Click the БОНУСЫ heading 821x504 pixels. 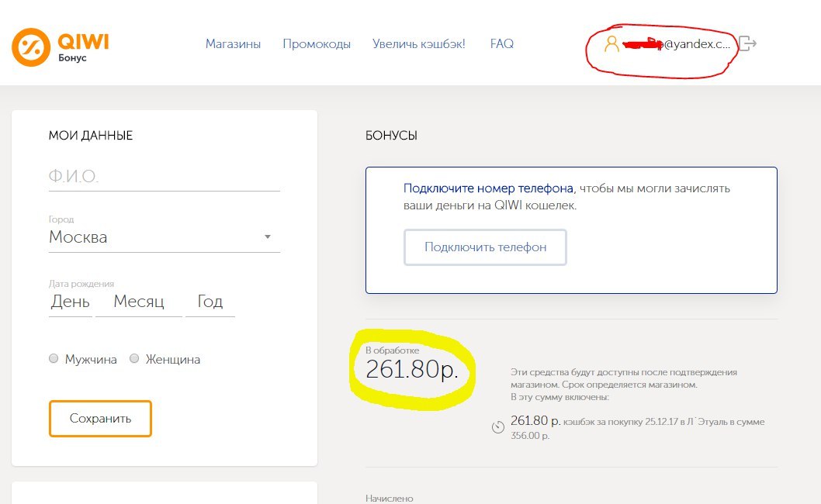pos(391,136)
